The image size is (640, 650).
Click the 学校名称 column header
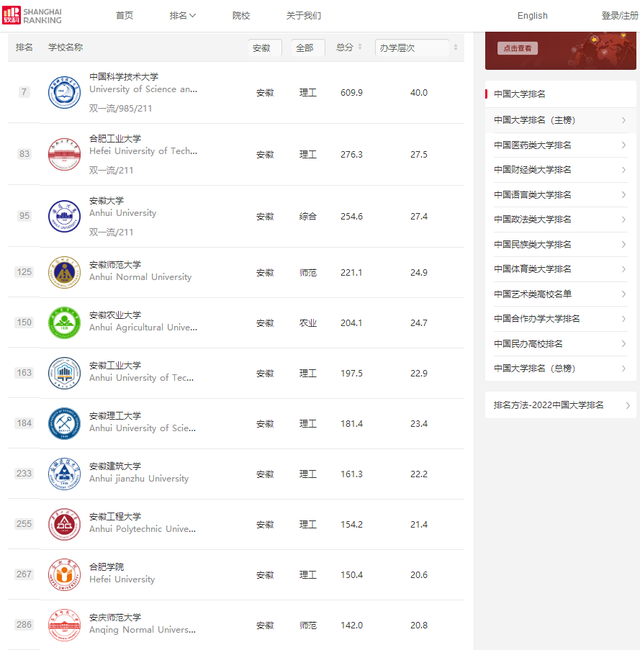pos(65,47)
